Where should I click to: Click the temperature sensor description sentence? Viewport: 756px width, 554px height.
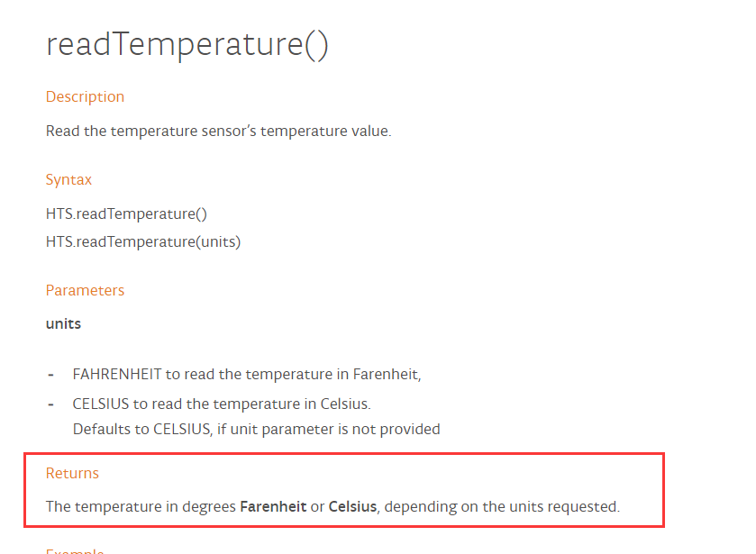point(218,132)
